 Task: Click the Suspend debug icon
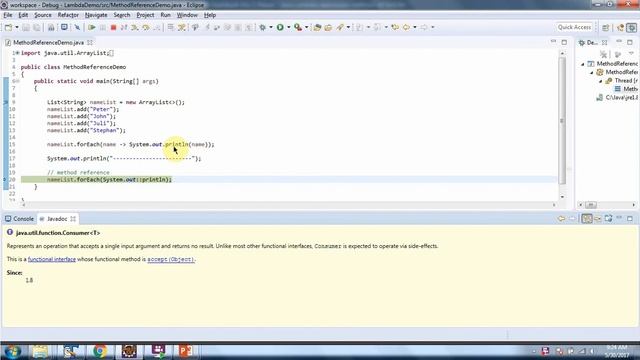(102, 27)
